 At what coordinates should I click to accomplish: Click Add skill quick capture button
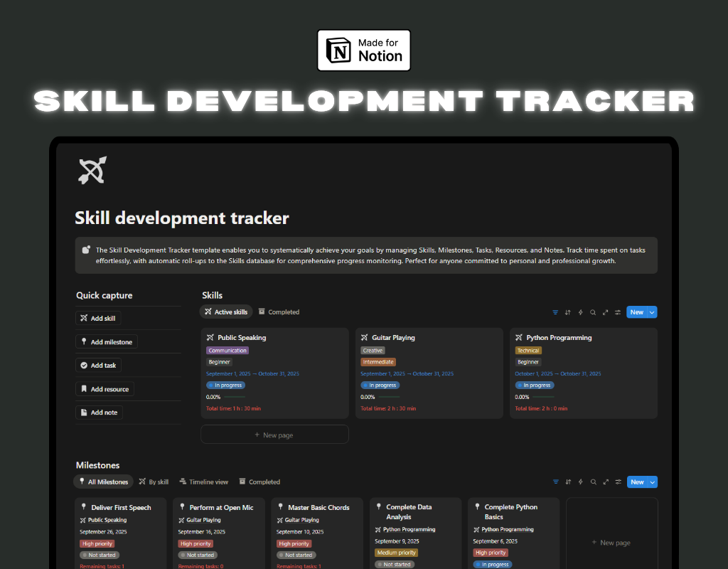[x=98, y=318]
